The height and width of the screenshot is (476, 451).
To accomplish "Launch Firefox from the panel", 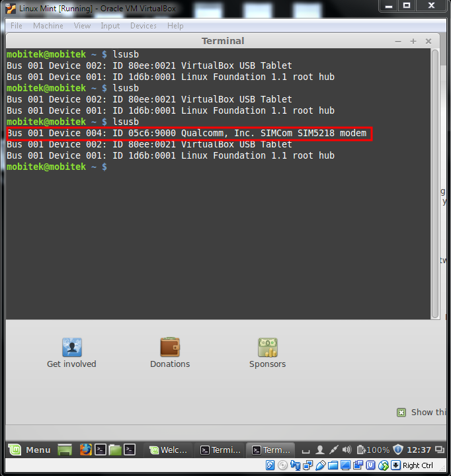I will [x=86, y=450].
